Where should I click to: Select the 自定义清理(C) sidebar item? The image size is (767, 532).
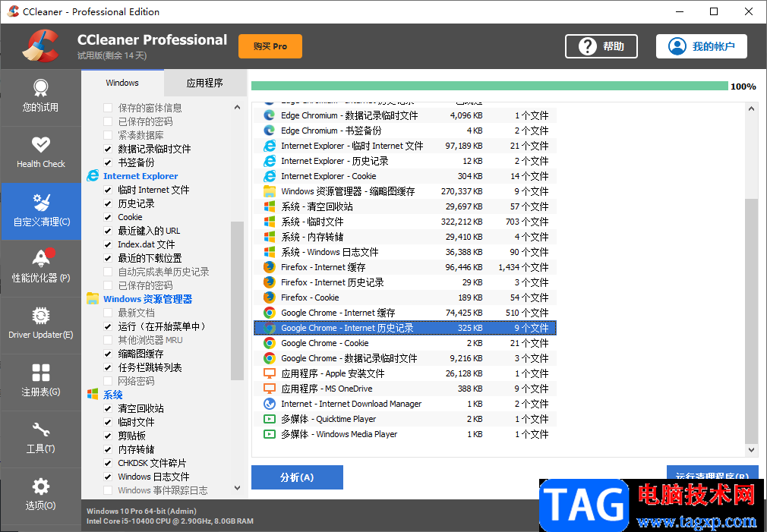tap(40, 211)
